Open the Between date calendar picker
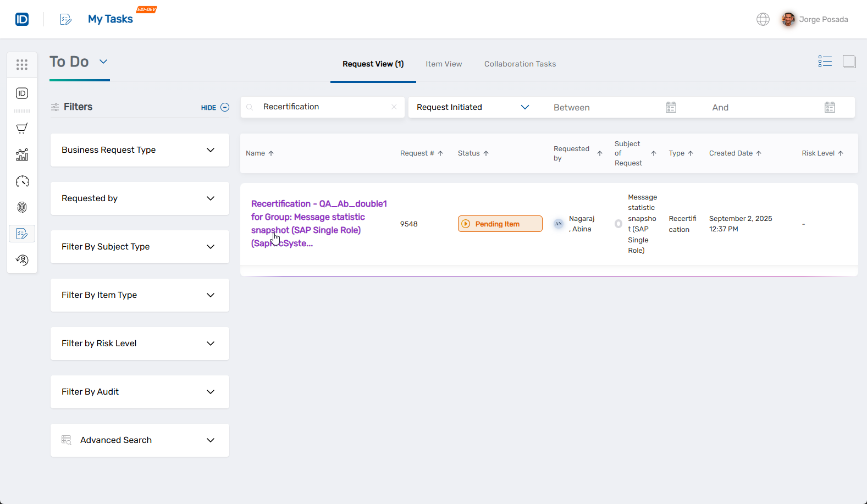This screenshot has height=504, width=867. click(x=671, y=107)
